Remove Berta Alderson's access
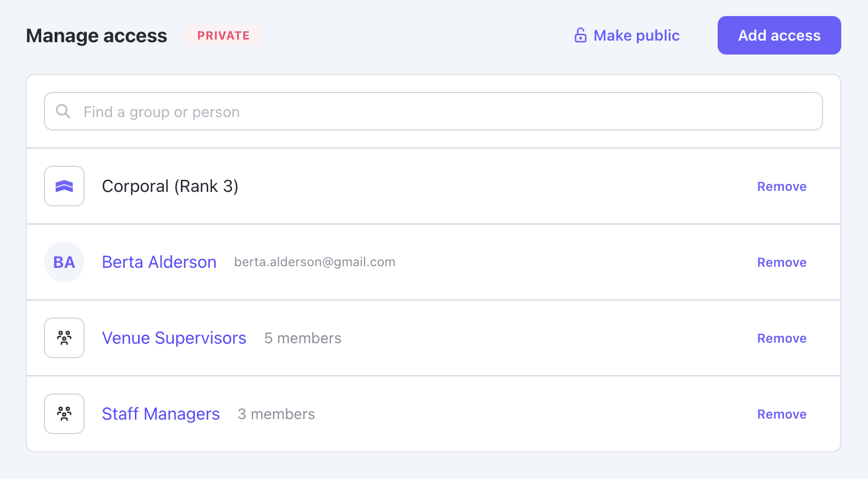The width and height of the screenshot is (868, 479). pyautogui.click(x=781, y=262)
